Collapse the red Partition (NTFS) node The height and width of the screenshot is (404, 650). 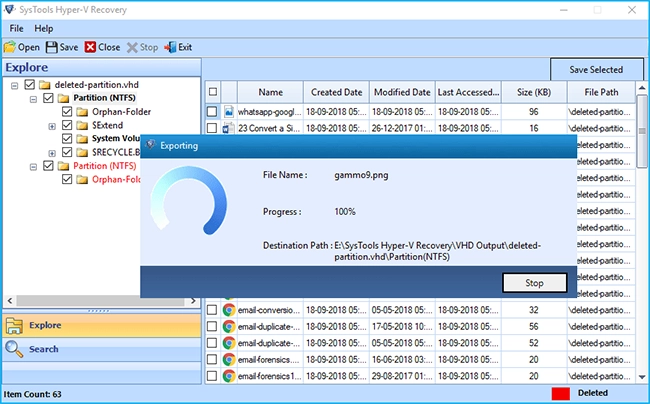(34, 167)
